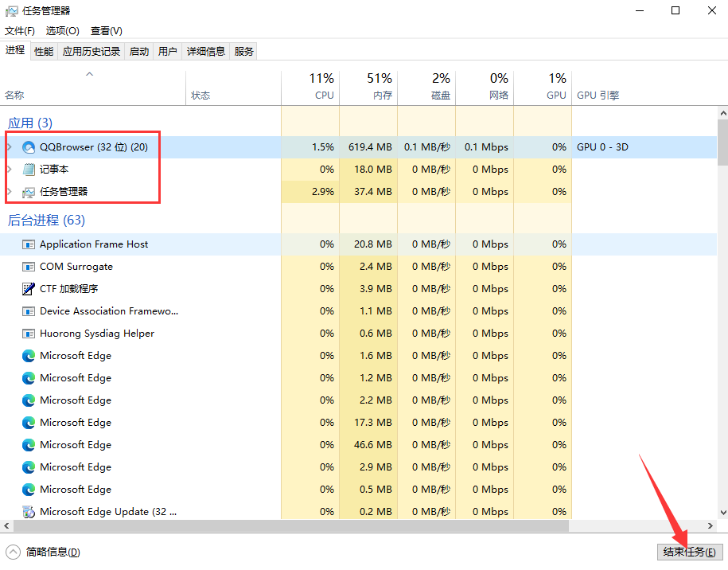
Task: Click the Edge icon with 2.9 MB memory
Action: (x=29, y=467)
